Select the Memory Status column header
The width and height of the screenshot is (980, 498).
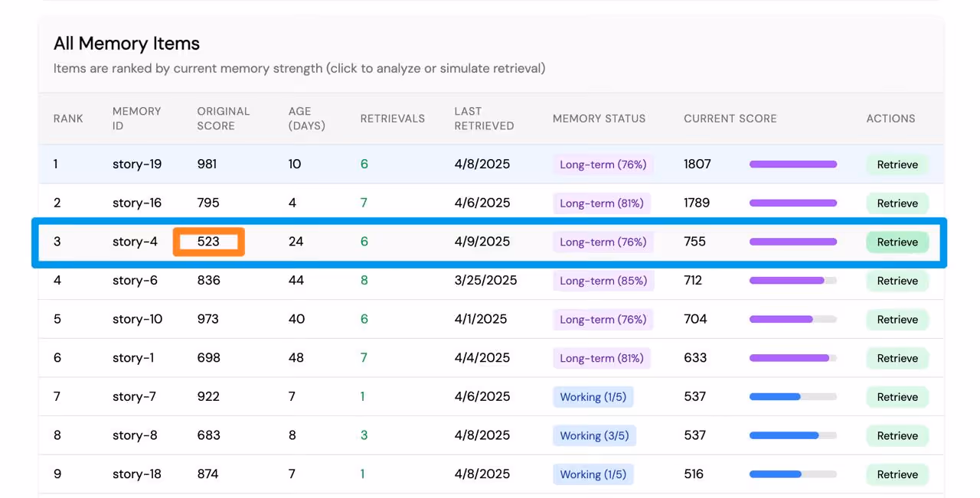[x=599, y=119]
